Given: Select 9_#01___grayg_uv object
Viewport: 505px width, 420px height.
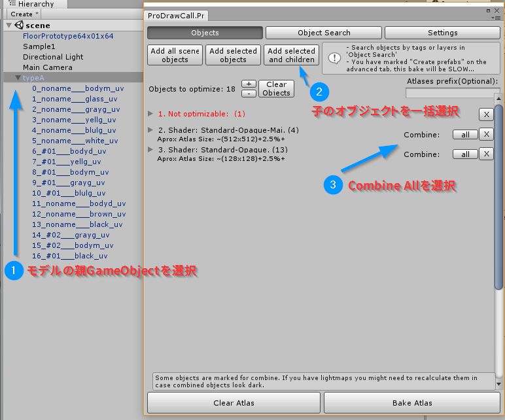Looking at the screenshot, I should (68, 183).
